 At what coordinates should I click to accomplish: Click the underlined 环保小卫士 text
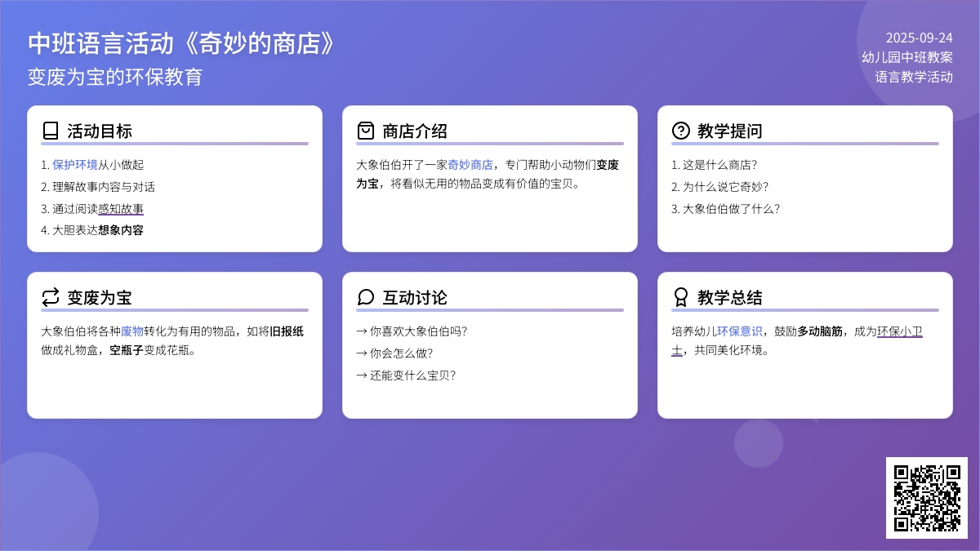[x=900, y=331]
